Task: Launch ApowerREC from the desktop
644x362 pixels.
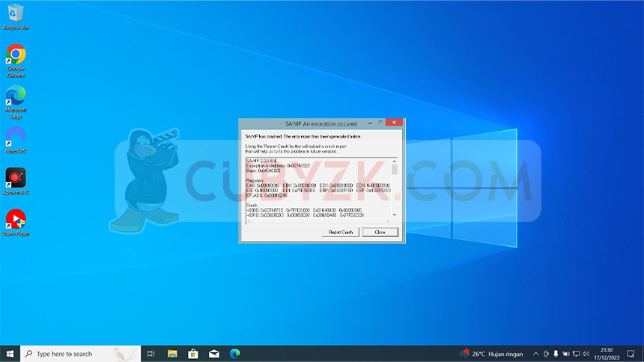Action: 16,181
